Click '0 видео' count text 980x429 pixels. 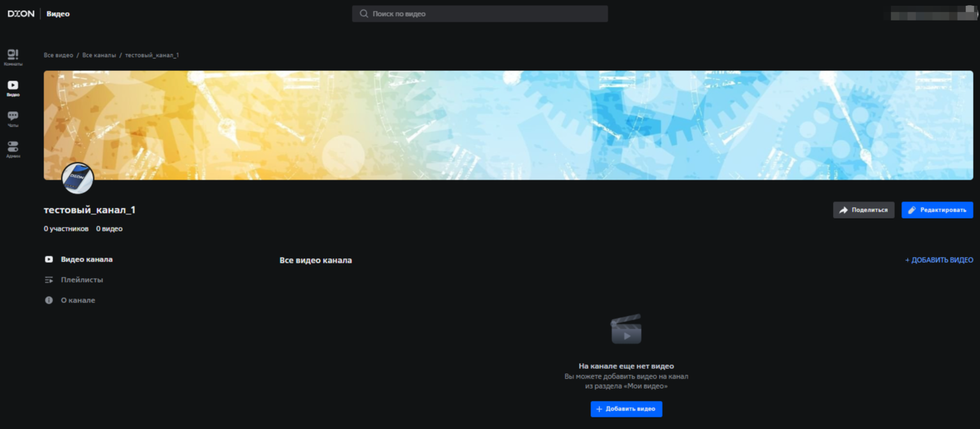(x=109, y=229)
